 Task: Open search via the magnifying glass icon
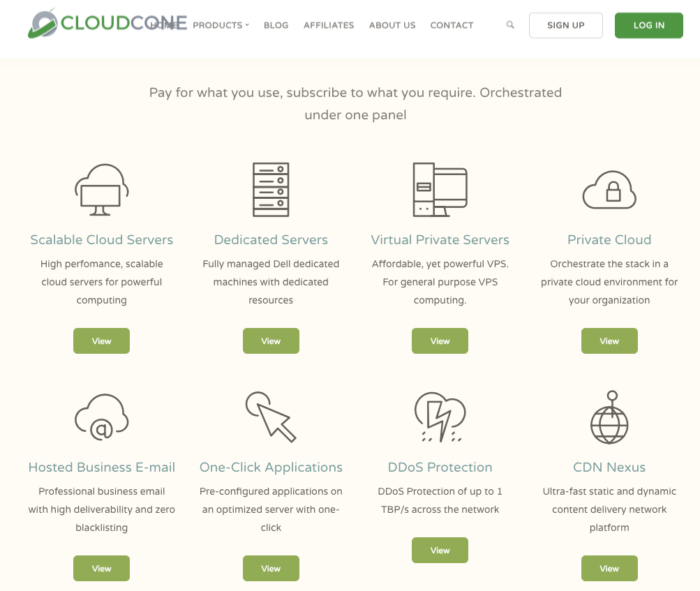[510, 25]
